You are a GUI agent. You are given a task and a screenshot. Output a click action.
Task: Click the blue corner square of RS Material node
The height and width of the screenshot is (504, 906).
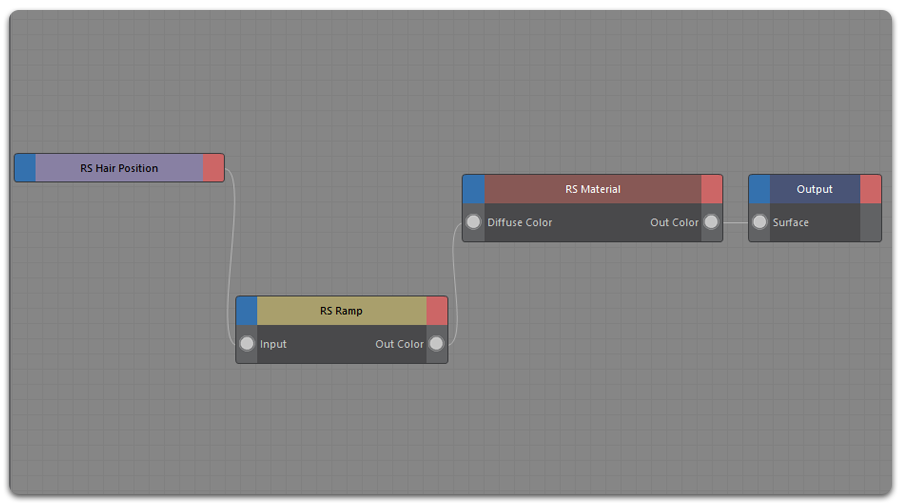coord(474,189)
